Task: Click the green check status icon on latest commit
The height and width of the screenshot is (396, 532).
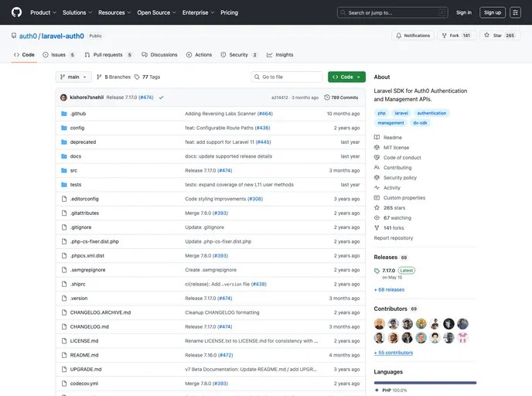Action: point(161,97)
